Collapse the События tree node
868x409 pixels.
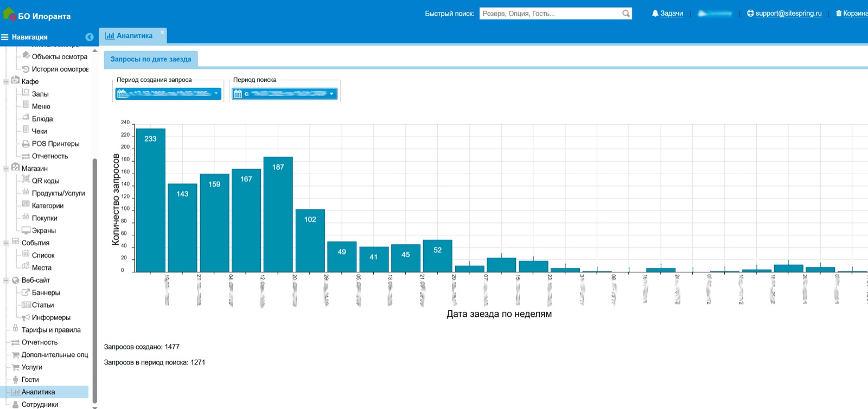tap(6, 243)
